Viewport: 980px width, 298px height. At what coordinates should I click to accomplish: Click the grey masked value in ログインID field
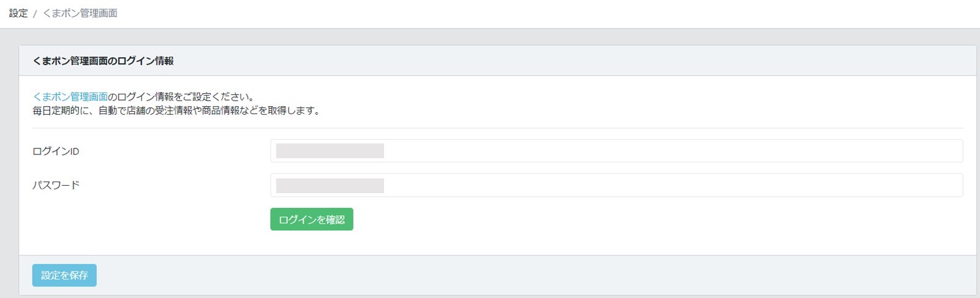coord(330,151)
